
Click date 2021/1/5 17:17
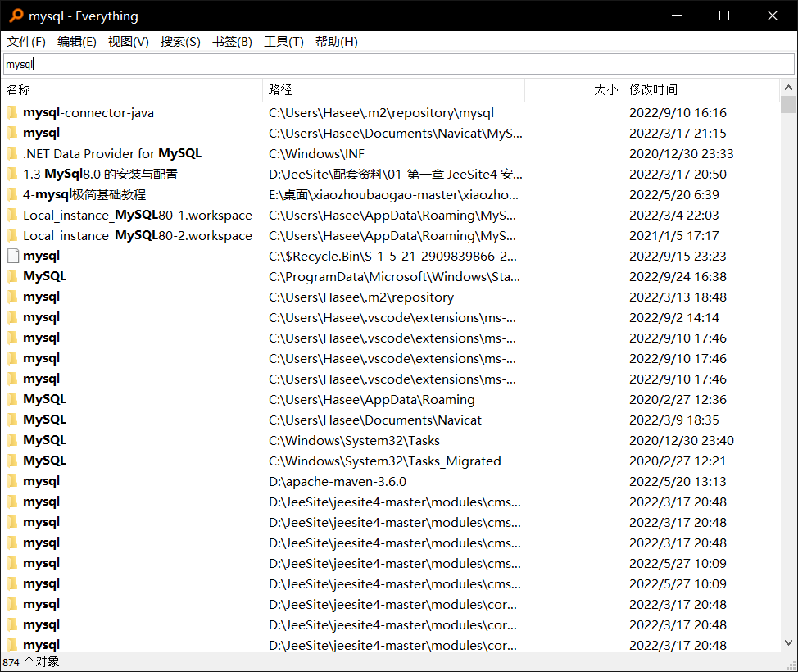pyautogui.click(x=673, y=236)
